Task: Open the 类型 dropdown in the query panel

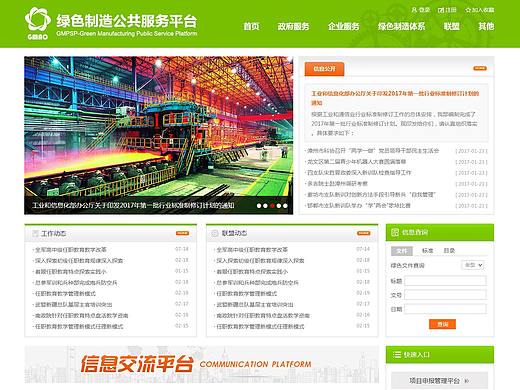Action: click(473, 265)
